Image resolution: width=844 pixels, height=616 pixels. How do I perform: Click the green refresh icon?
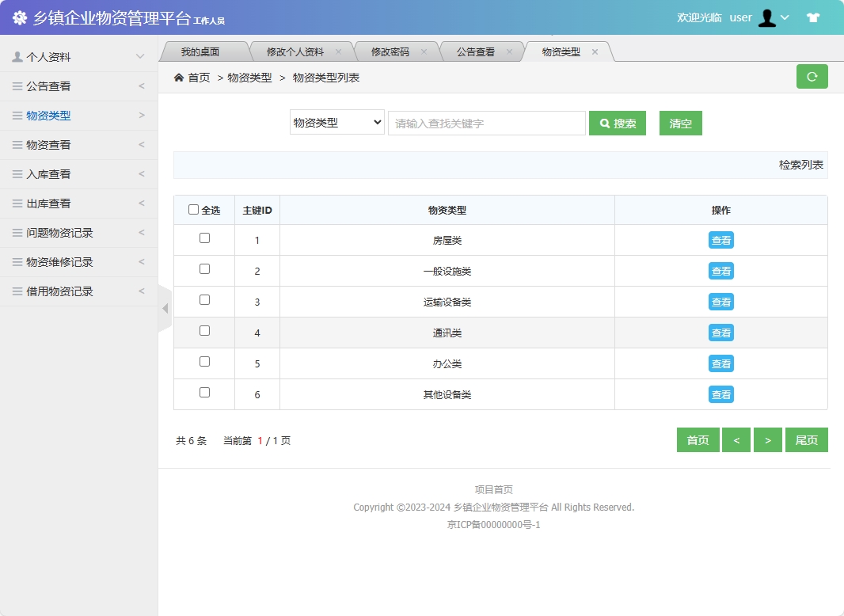[812, 77]
